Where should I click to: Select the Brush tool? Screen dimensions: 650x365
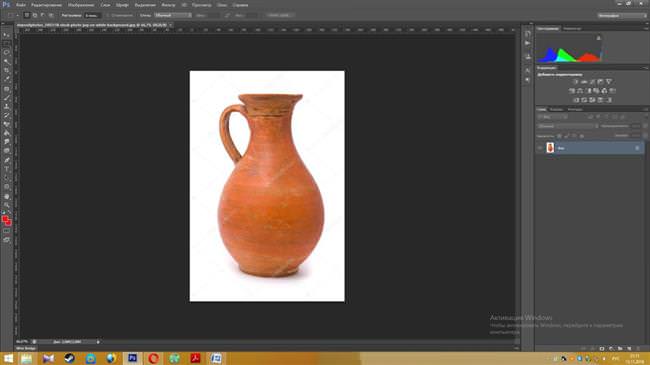tap(6, 97)
